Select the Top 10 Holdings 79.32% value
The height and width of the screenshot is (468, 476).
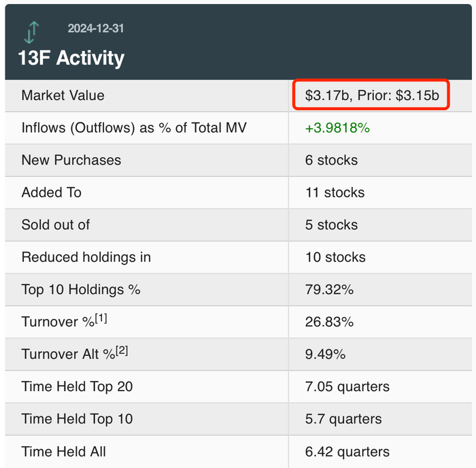329,290
